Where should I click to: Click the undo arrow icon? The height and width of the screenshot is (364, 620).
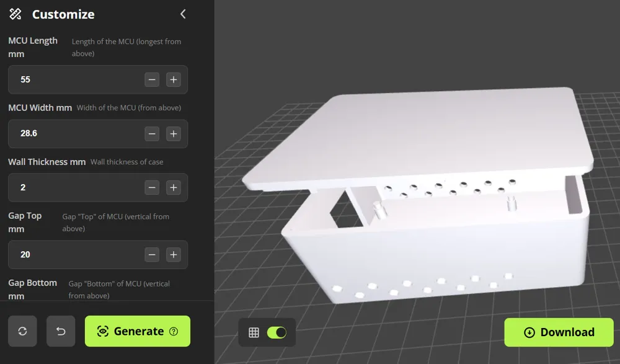[61, 331]
